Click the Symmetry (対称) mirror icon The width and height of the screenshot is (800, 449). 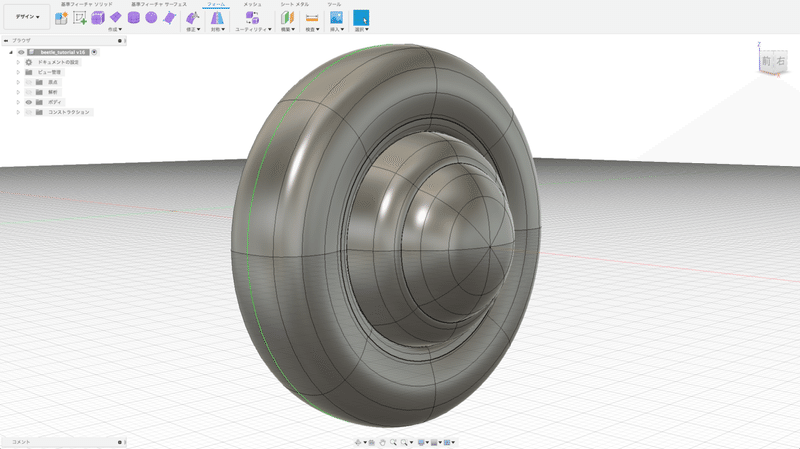(x=217, y=18)
